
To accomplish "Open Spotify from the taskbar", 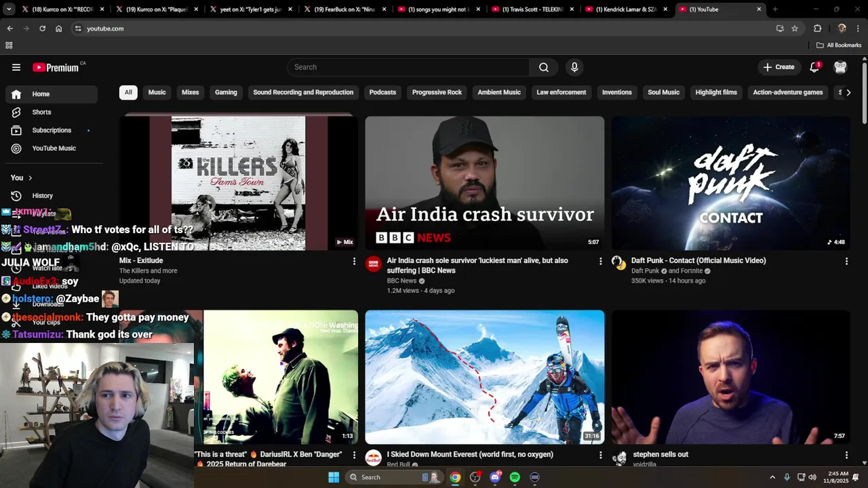I will [515, 477].
